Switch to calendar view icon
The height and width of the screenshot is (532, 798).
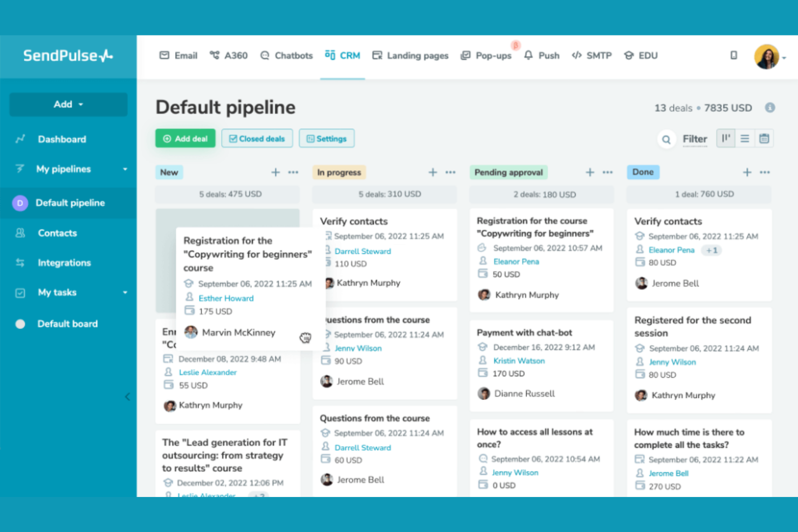pos(764,139)
